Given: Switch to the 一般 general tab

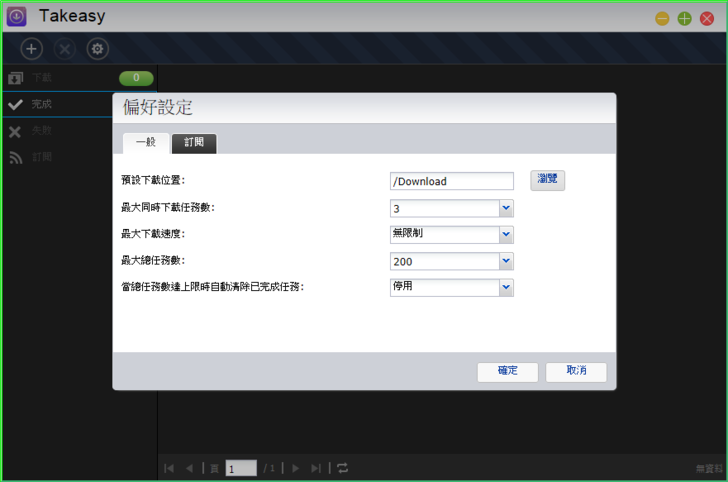Looking at the screenshot, I should pos(146,143).
